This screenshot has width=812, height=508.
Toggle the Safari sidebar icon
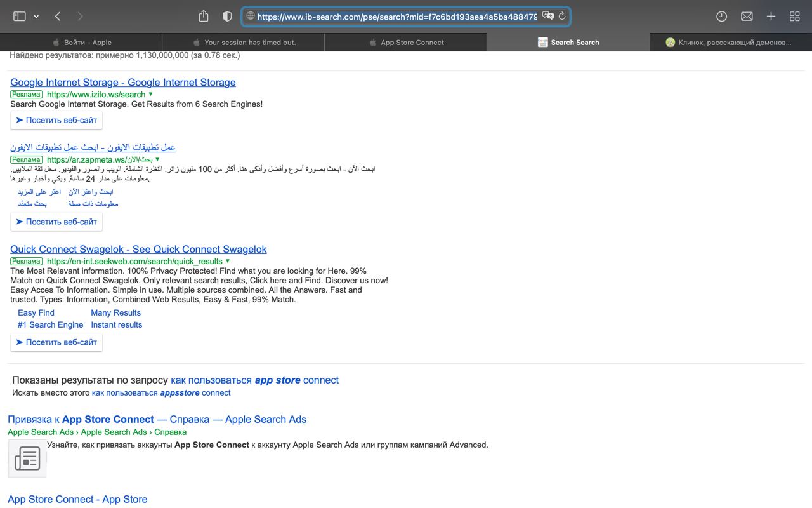[20, 17]
